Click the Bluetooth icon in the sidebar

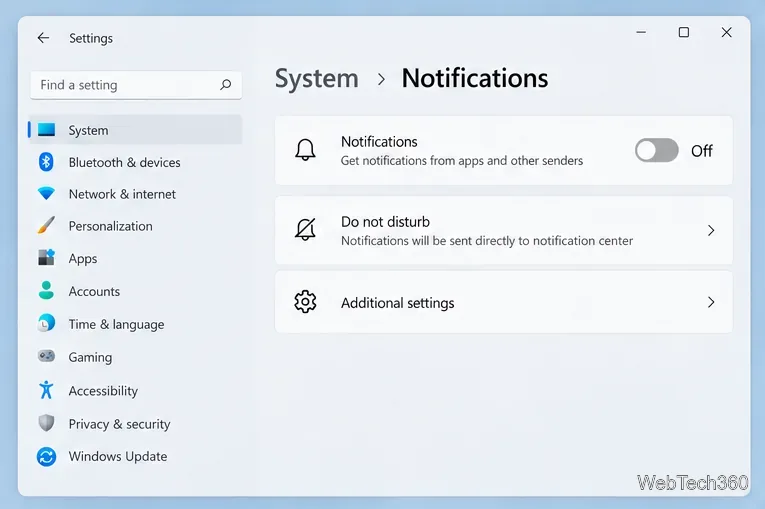click(x=46, y=162)
